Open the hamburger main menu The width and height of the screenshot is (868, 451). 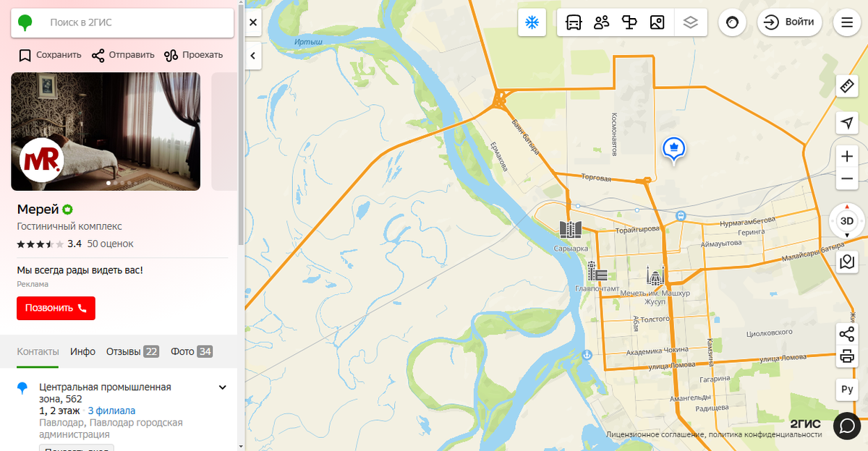[846, 22]
